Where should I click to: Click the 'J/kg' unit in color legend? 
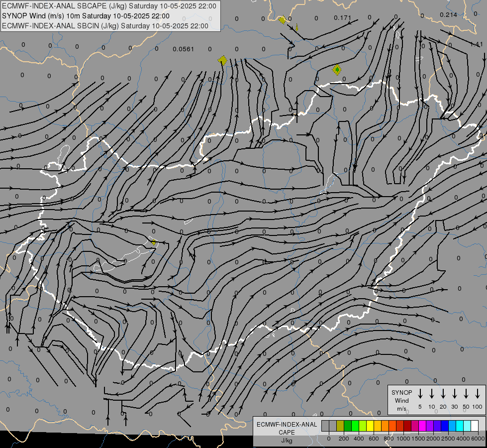pos(287,441)
